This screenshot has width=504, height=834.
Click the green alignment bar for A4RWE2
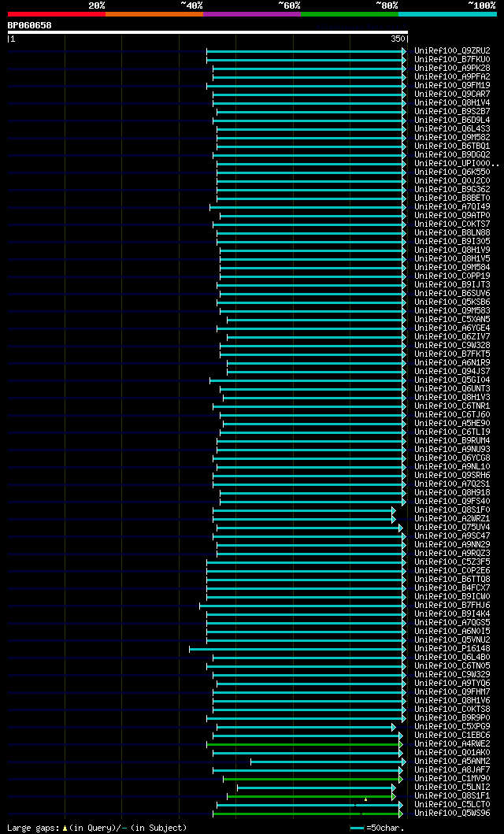coord(305,744)
